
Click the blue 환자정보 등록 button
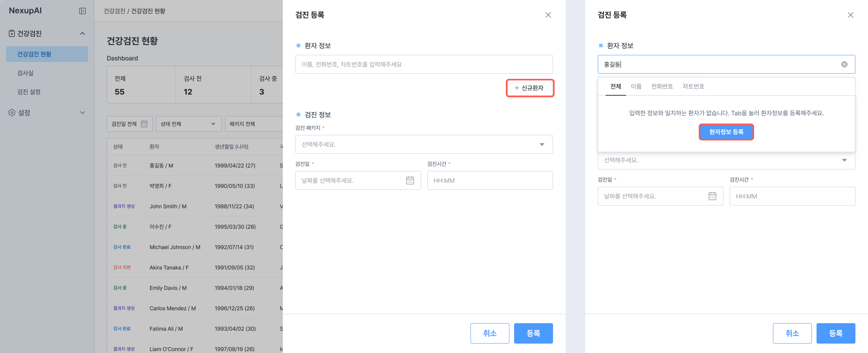tap(726, 132)
